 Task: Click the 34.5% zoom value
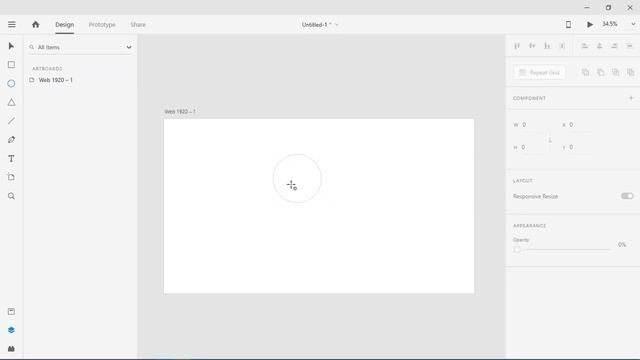[610, 24]
